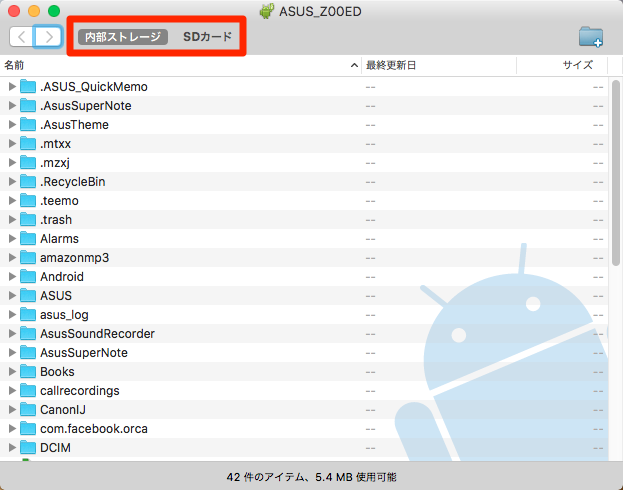Image resolution: width=623 pixels, height=490 pixels.
Task: Sort by 最終更新日 column header
Action: tap(439, 65)
